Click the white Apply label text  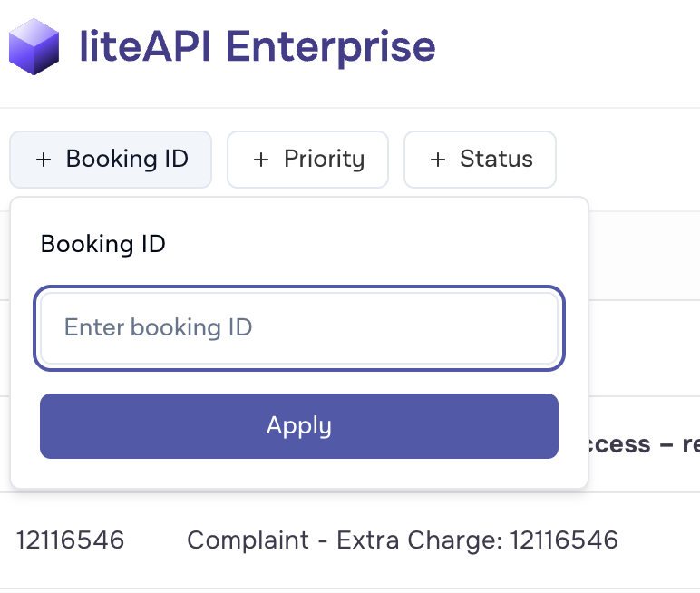[299, 425]
